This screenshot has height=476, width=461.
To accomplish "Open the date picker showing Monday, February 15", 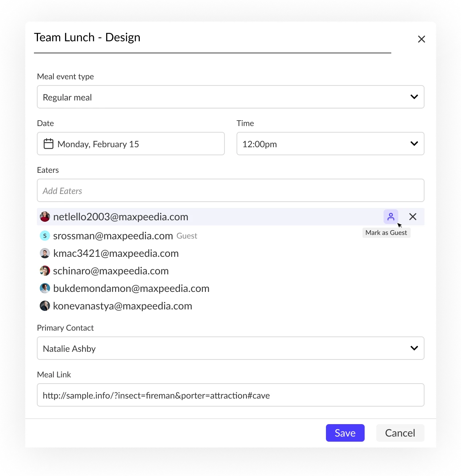I will click(131, 144).
